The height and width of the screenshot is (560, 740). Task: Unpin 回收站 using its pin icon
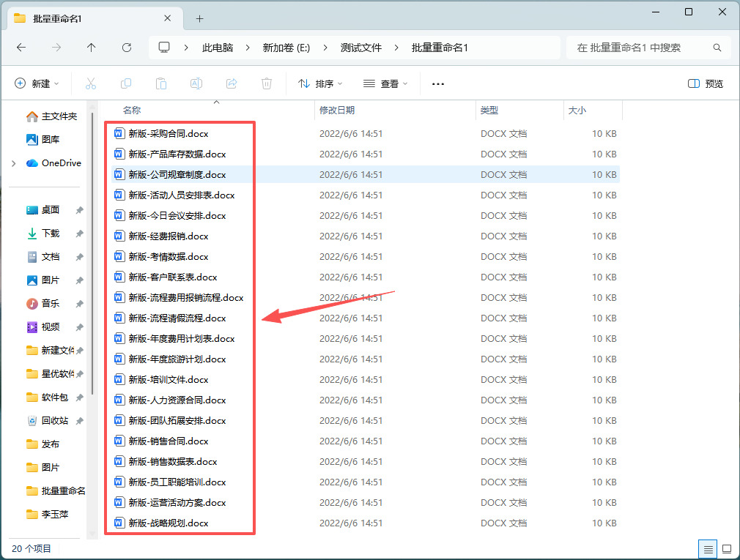pyautogui.click(x=79, y=421)
